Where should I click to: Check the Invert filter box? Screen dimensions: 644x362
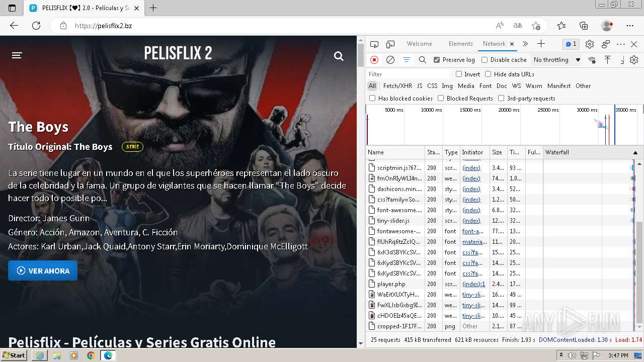click(x=459, y=74)
